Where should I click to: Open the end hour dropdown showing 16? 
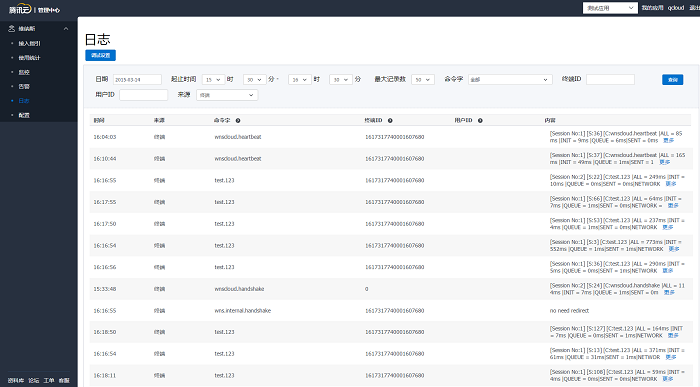pos(300,79)
